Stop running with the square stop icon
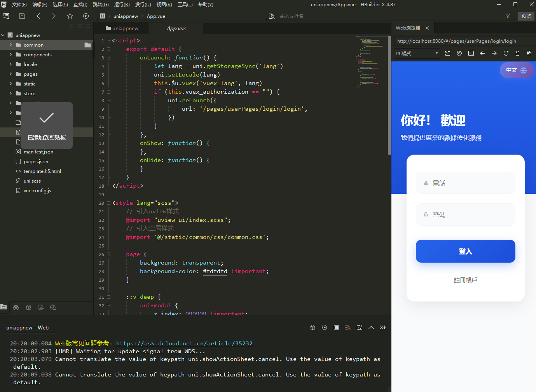536x392 pixels. click(x=336, y=328)
